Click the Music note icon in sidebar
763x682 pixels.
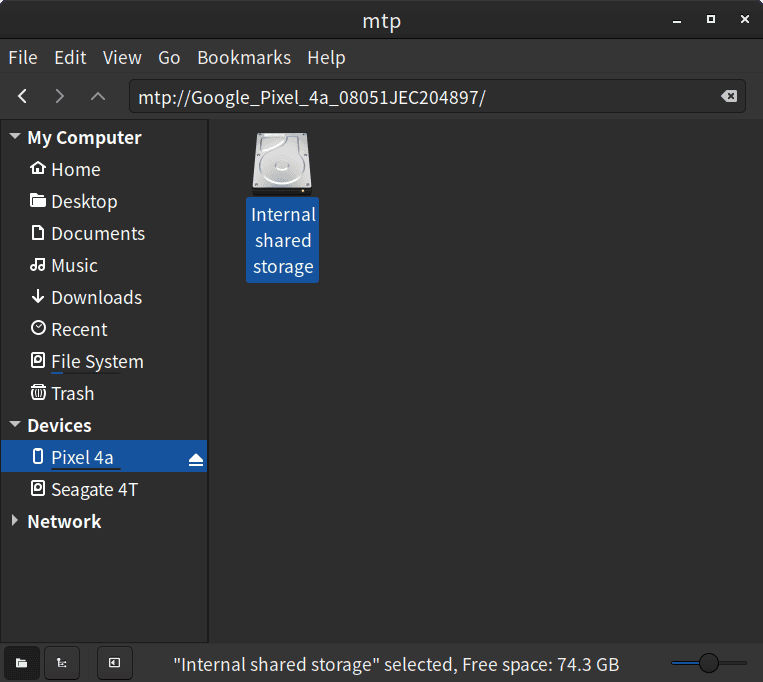click(37, 265)
